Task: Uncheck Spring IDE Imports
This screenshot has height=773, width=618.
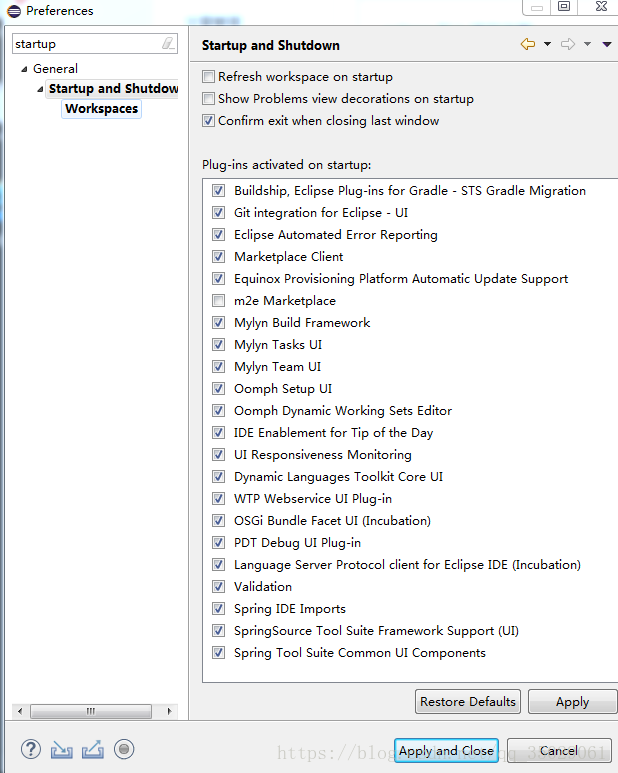Action: [218, 609]
